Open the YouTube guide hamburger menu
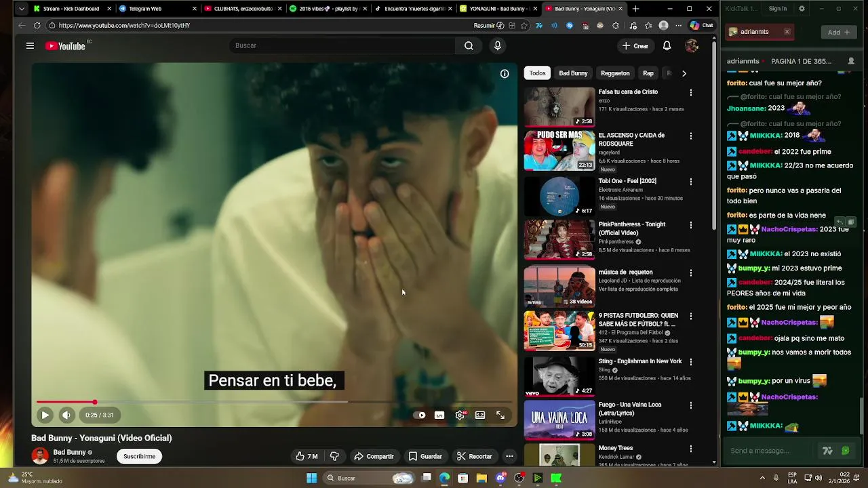 coord(30,45)
